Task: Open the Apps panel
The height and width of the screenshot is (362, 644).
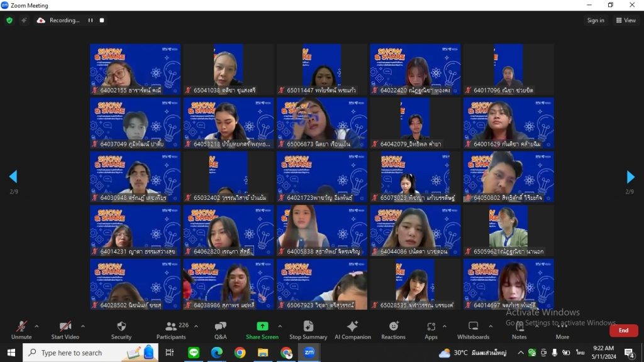Action: (431, 331)
